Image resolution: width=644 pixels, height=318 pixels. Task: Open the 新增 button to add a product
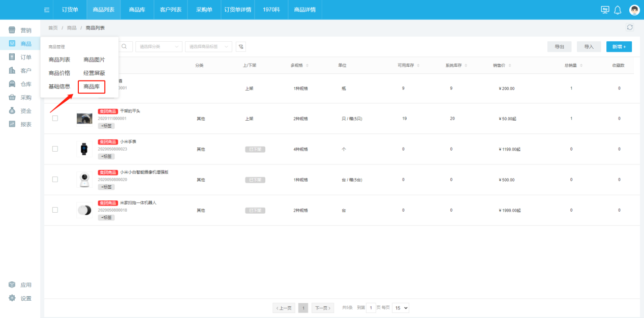pyautogui.click(x=619, y=46)
